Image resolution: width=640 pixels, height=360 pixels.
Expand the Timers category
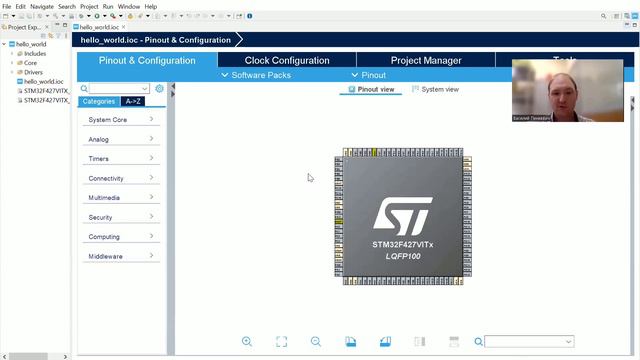(121, 158)
